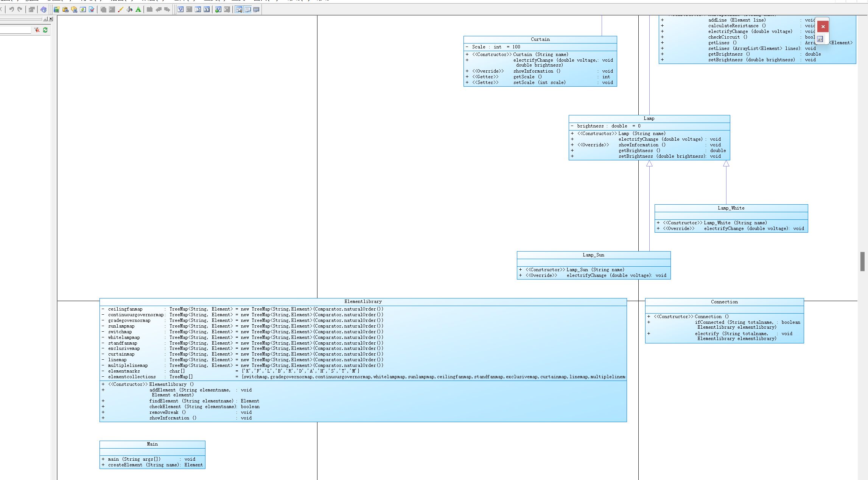
Task: Click the red X floating popup button
Action: pos(823,26)
